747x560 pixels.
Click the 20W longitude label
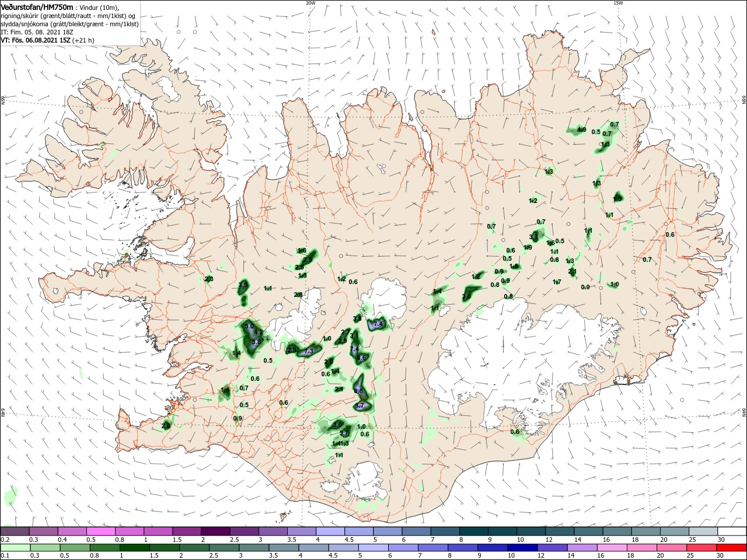point(310,3)
